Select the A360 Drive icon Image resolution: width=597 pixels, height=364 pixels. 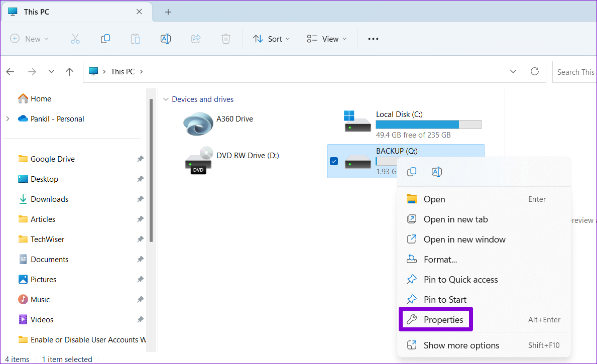198,124
